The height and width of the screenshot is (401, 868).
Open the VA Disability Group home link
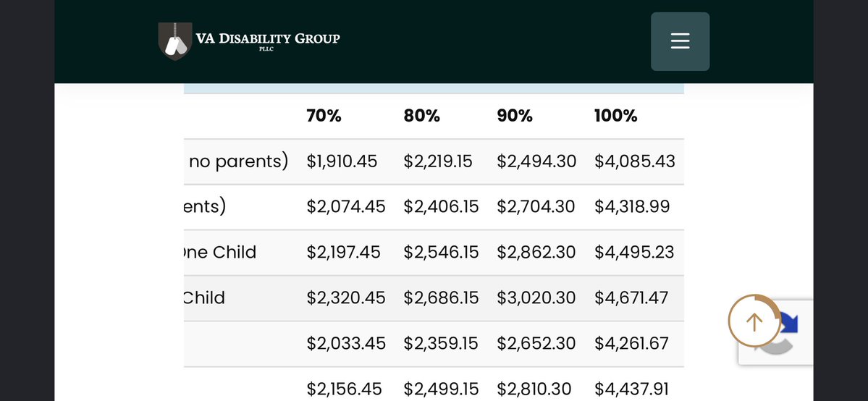249,41
